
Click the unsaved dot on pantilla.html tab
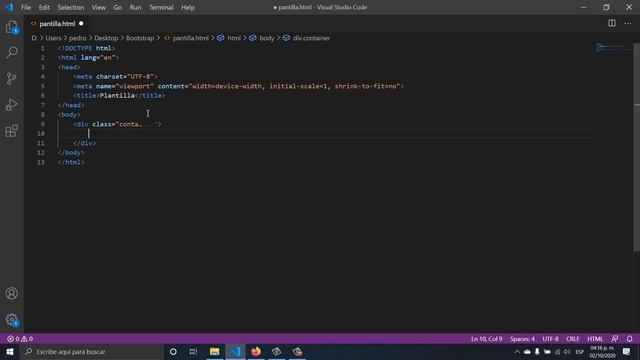click(81, 24)
